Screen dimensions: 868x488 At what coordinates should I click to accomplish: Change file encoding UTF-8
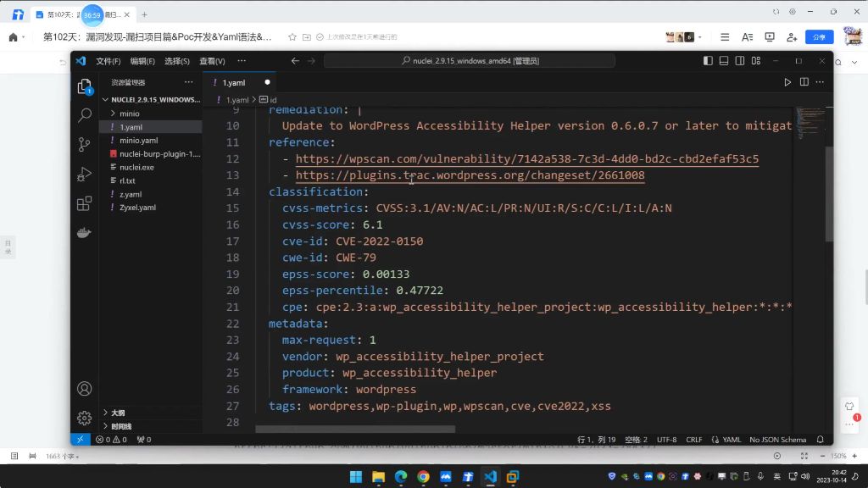point(666,440)
